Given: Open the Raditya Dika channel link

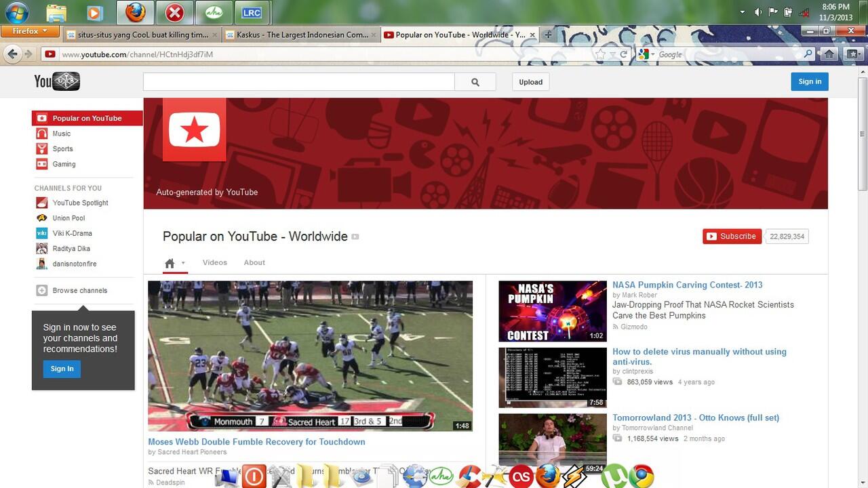Looking at the screenshot, I should [71, 249].
